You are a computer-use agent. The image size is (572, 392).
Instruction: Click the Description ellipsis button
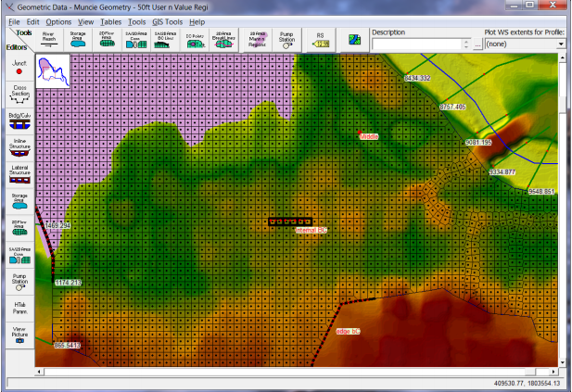(477, 44)
